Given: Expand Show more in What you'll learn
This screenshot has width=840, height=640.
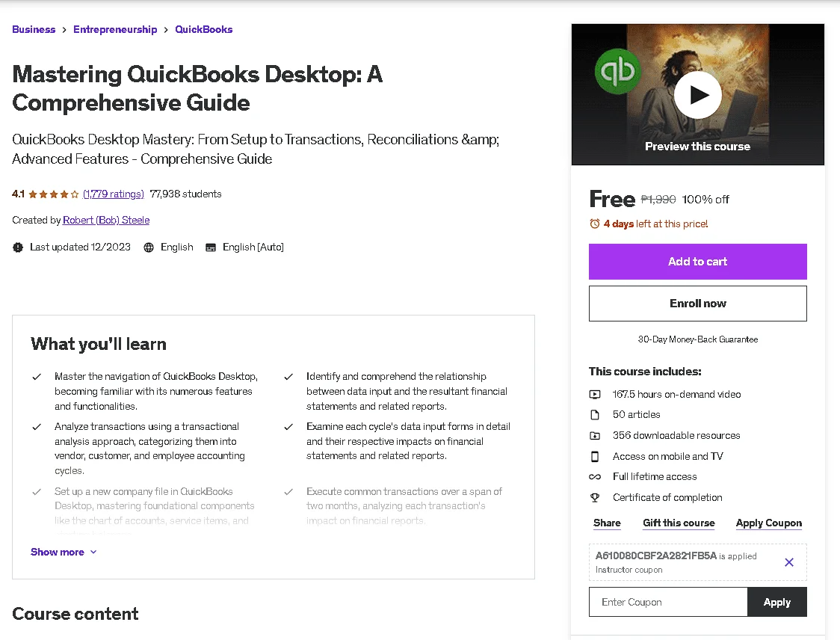Looking at the screenshot, I should pyautogui.click(x=64, y=552).
